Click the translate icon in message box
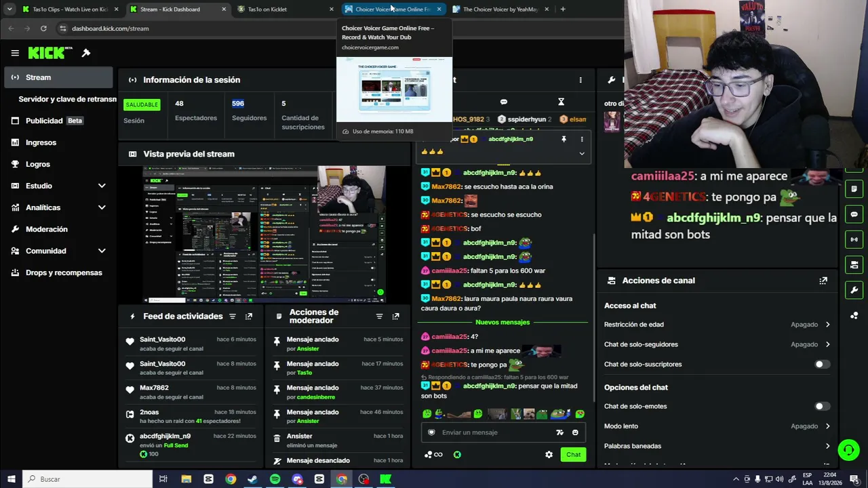This screenshot has height=488, width=868. (559, 432)
